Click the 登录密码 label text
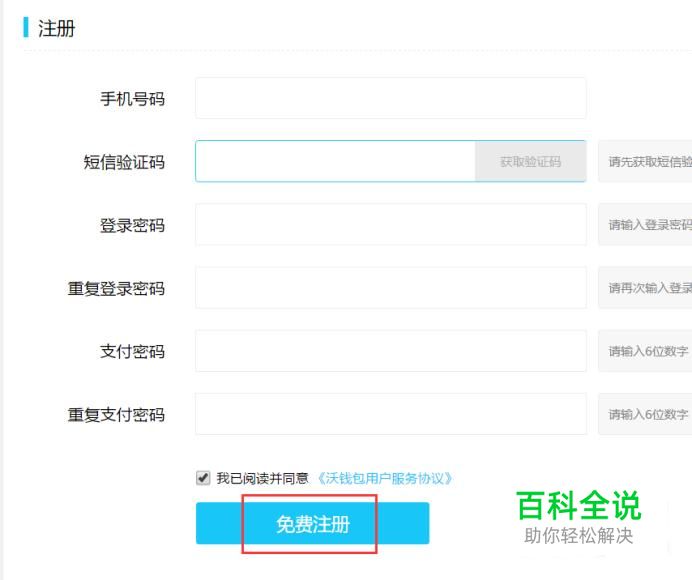 (x=132, y=225)
